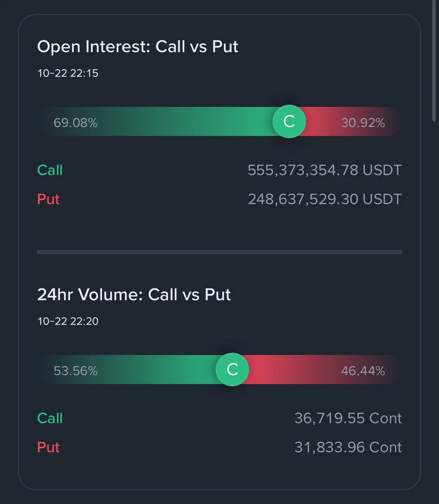The image size is (439, 504).
Task: Click the green Call label under 24hr Volume
Action: (50, 418)
